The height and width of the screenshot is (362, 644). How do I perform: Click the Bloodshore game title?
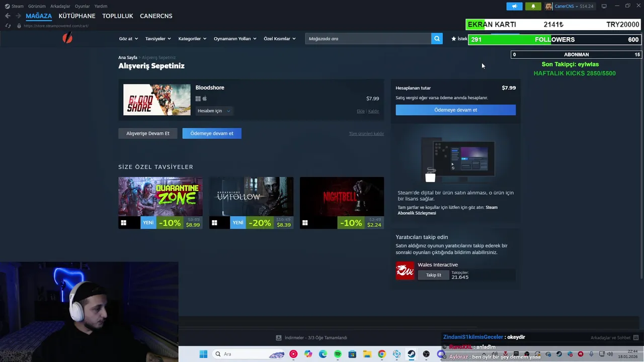pyautogui.click(x=210, y=87)
